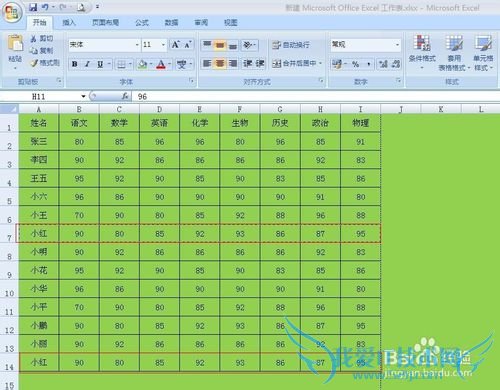Align text to top of cell
500x390 pixels.
pos(207,45)
